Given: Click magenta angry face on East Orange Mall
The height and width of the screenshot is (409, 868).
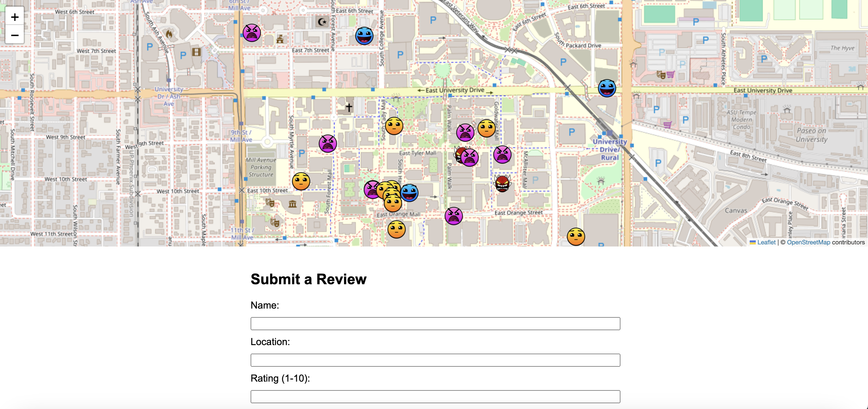Looking at the screenshot, I should point(453,216).
